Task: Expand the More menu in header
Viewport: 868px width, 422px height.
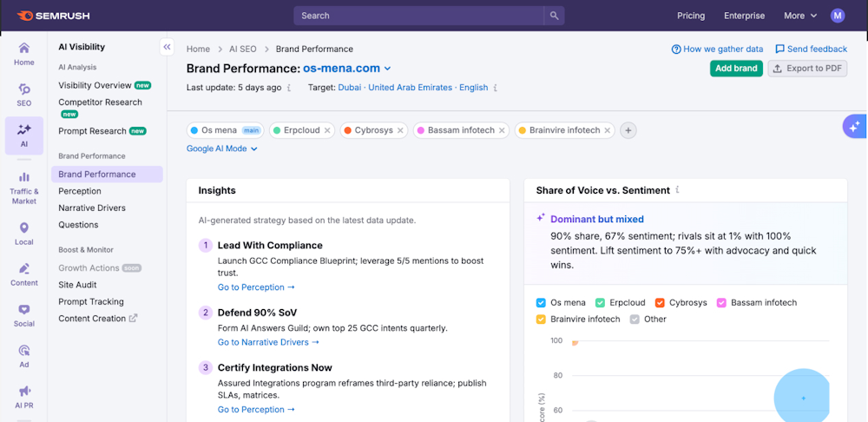Action: [800, 16]
